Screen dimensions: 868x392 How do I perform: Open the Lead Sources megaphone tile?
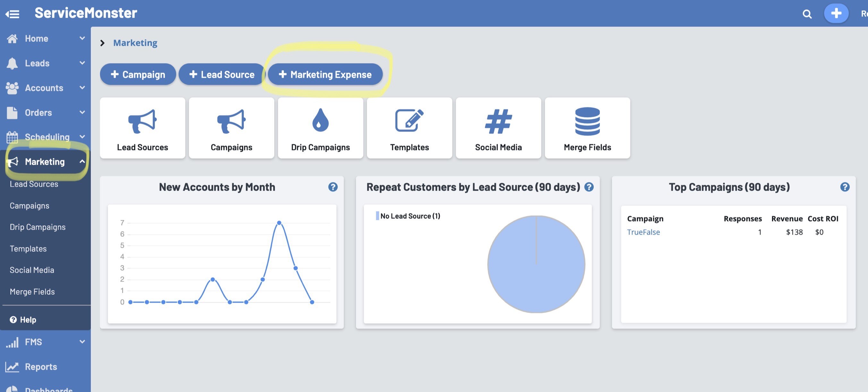pyautogui.click(x=142, y=128)
